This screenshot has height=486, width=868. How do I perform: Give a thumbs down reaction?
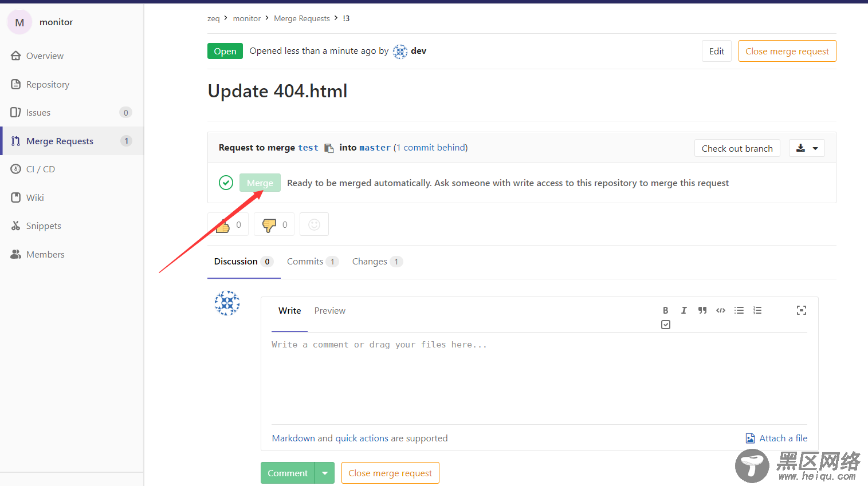[x=274, y=224]
